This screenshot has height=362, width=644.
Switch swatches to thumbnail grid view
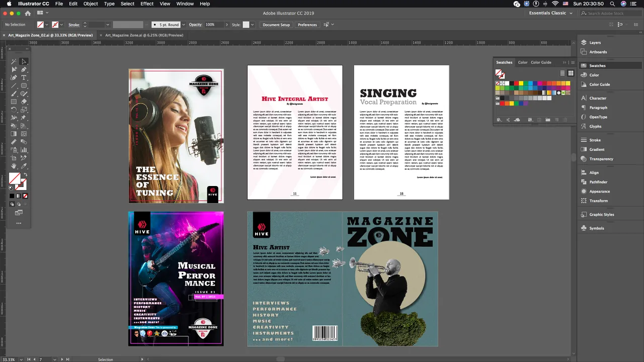(x=571, y=73)
